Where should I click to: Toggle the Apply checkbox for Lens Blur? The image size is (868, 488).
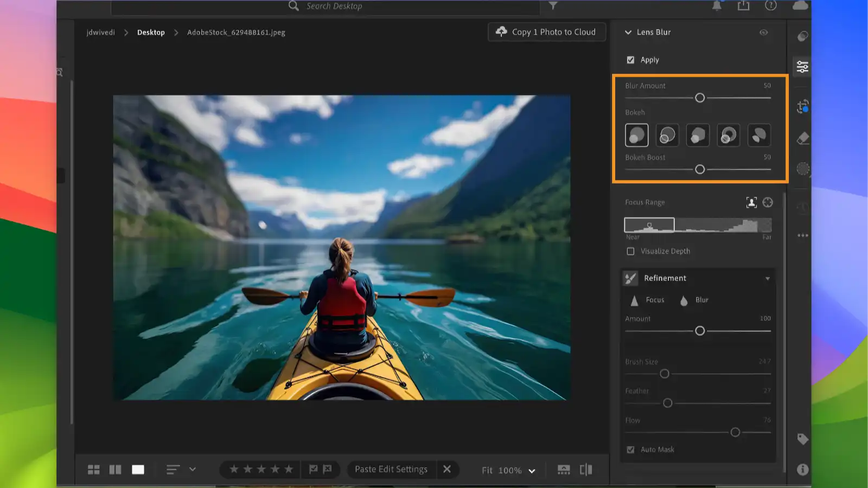coord(630,60)
